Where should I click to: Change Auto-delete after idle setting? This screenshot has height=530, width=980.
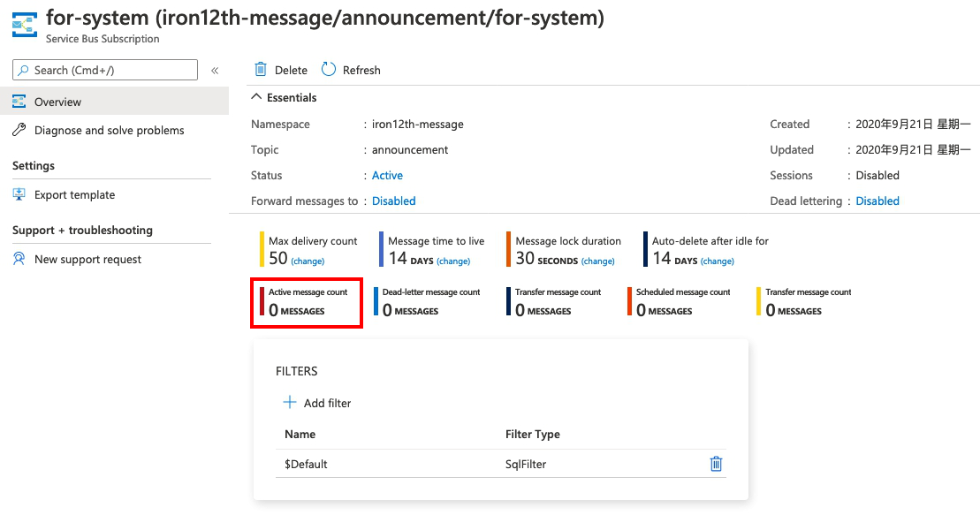tap(718, 261)
